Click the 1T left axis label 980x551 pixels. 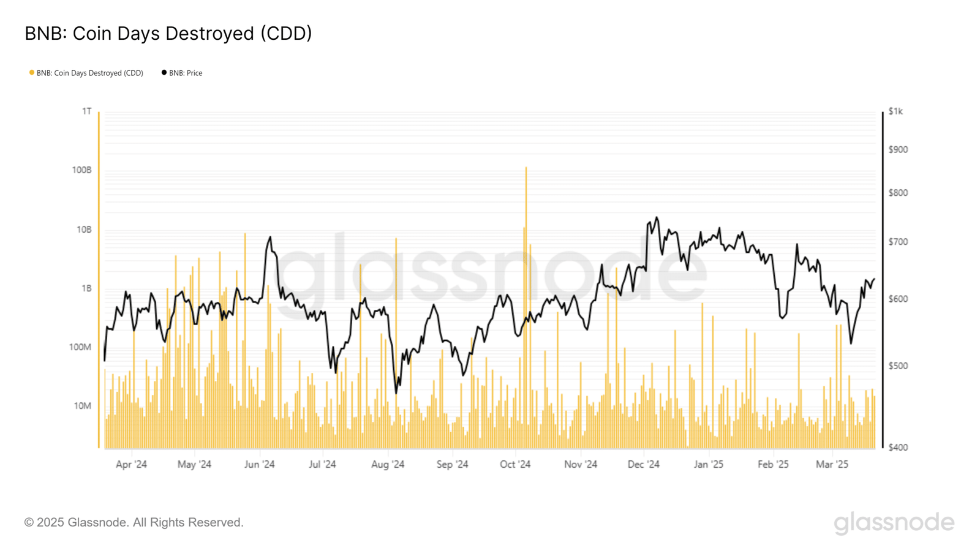click(x=86, y=111)
